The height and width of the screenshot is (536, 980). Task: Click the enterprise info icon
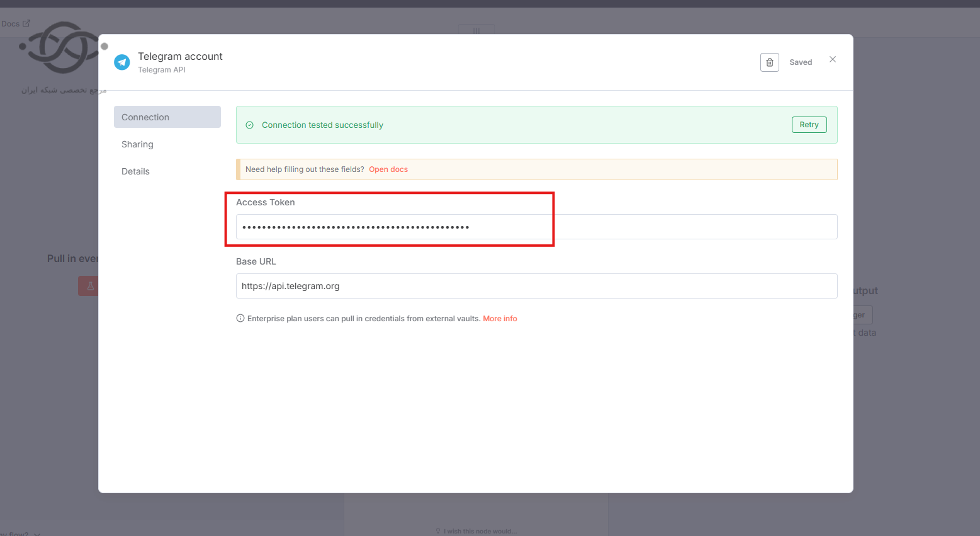(x=240, y=319)
